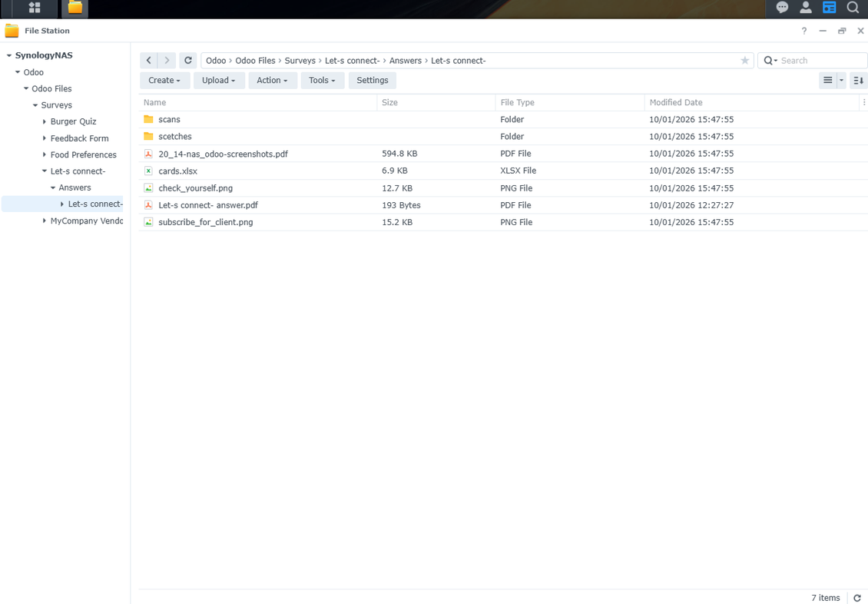Open the user account options icon

pyautogui.click(x=806, y=8)
